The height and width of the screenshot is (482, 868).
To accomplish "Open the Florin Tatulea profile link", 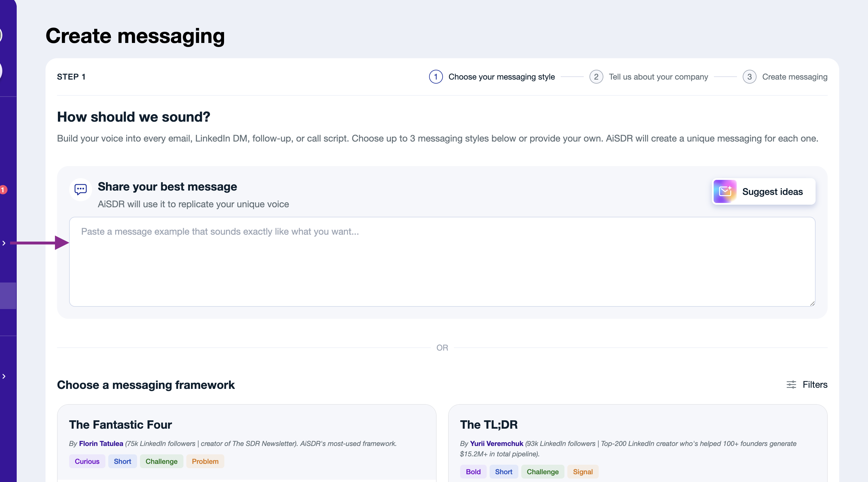I will click(101, 444).
